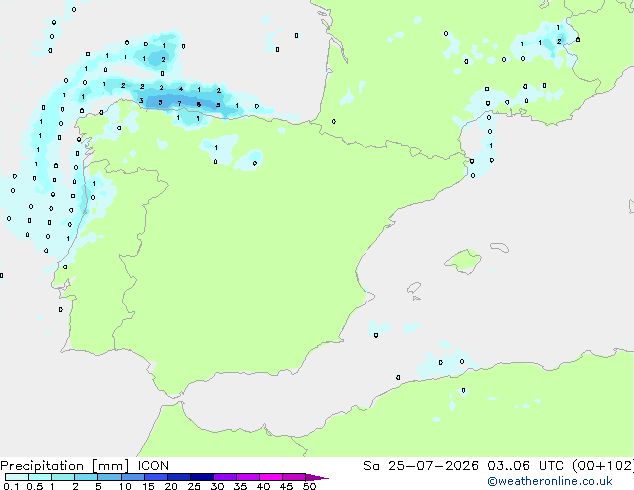Click the '7' precipitation value on the map
This screenshot has width=634, height=490.
click(x=180, y=104)
